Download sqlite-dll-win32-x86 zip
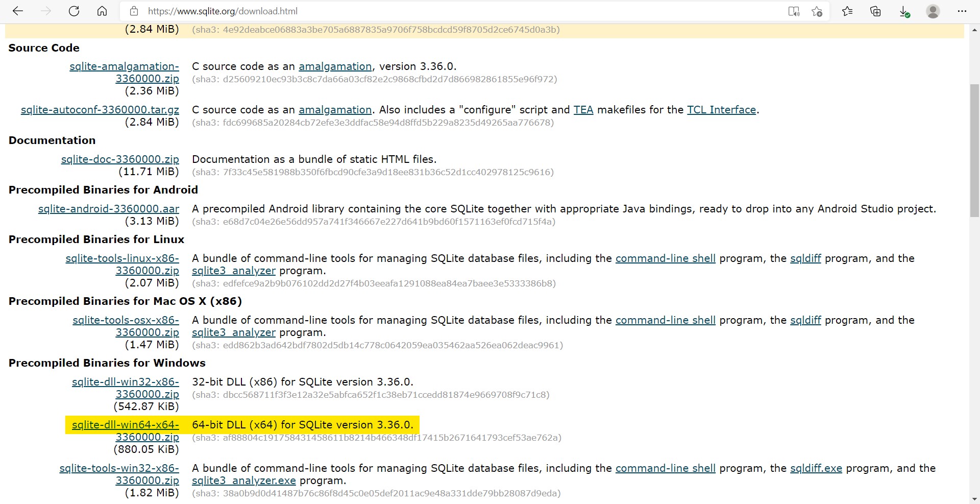This screenshot has height=504, width=980. click(126, 388)
